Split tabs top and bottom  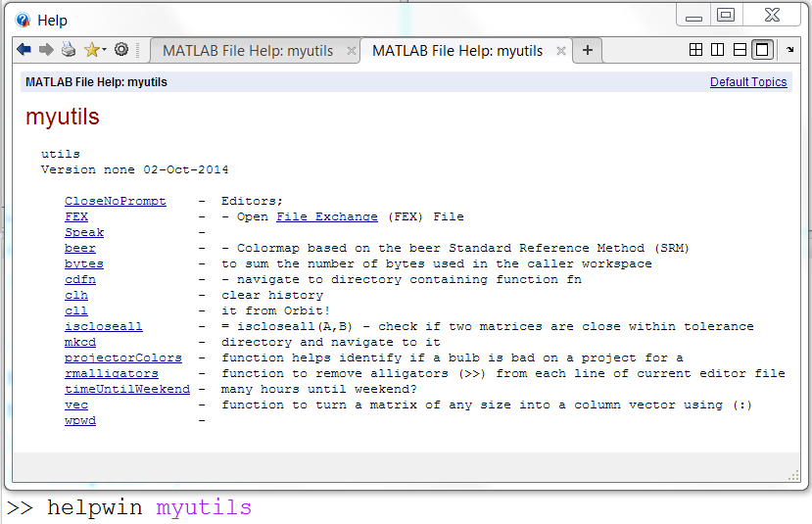click(740, 50)
